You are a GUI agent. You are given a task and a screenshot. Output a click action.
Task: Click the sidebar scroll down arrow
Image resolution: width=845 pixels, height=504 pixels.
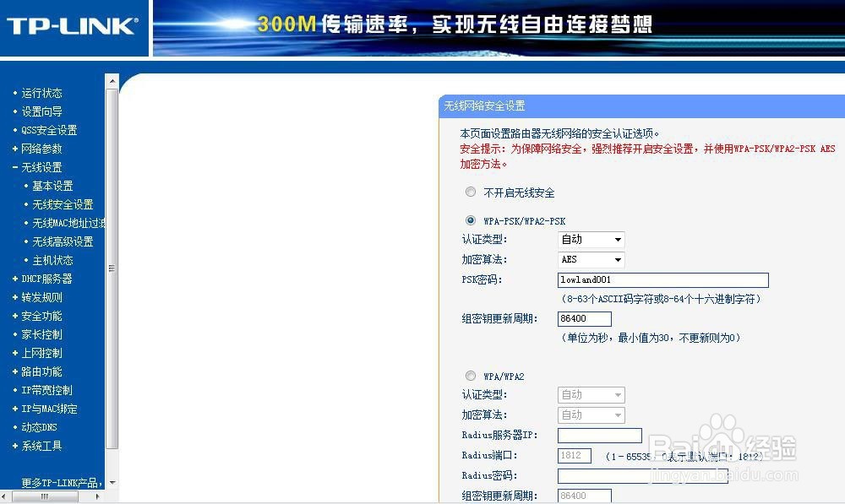point(112,482)
